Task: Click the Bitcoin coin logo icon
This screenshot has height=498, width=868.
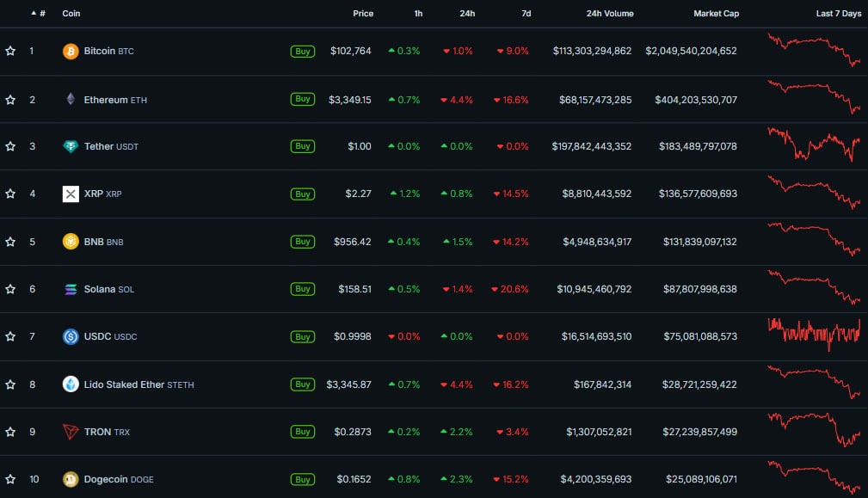Action: [x=71, y=52]
